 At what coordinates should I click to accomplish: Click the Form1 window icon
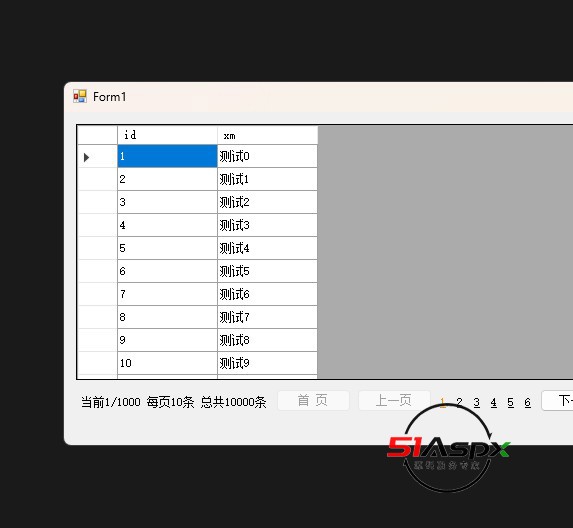click(80, 96)
